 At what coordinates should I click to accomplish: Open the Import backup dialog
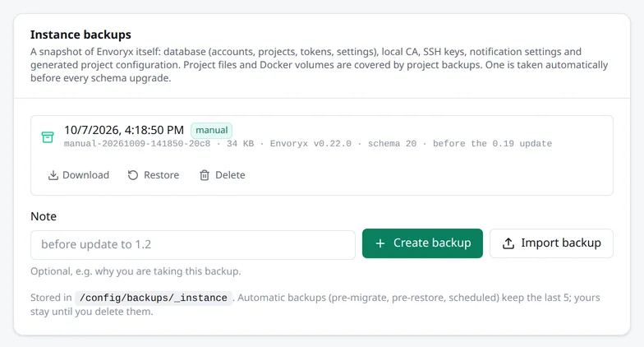click(x=551, y=243)
